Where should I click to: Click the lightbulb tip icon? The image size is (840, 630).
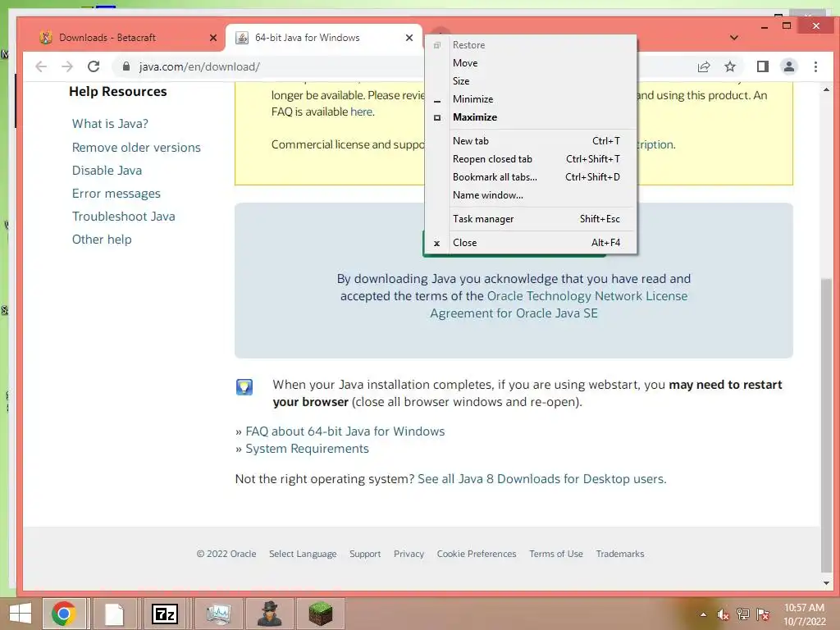(244, 387)
